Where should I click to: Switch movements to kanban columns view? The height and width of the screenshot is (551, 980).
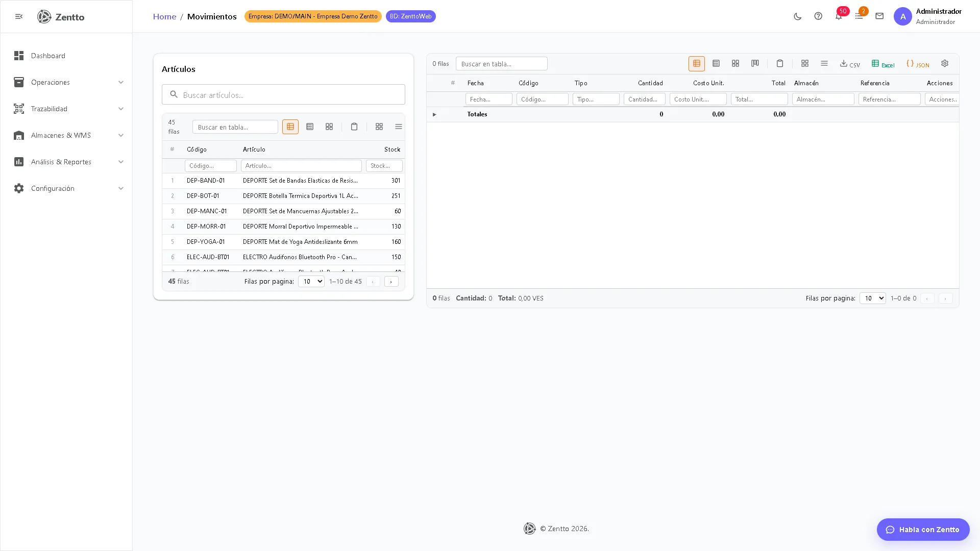[755, 63]
